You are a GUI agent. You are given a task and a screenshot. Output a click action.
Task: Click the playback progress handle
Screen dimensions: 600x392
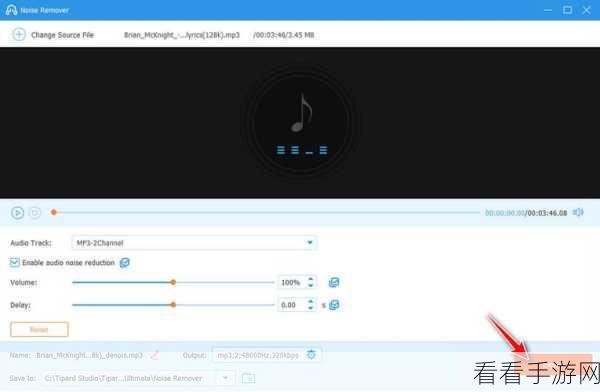54,212
